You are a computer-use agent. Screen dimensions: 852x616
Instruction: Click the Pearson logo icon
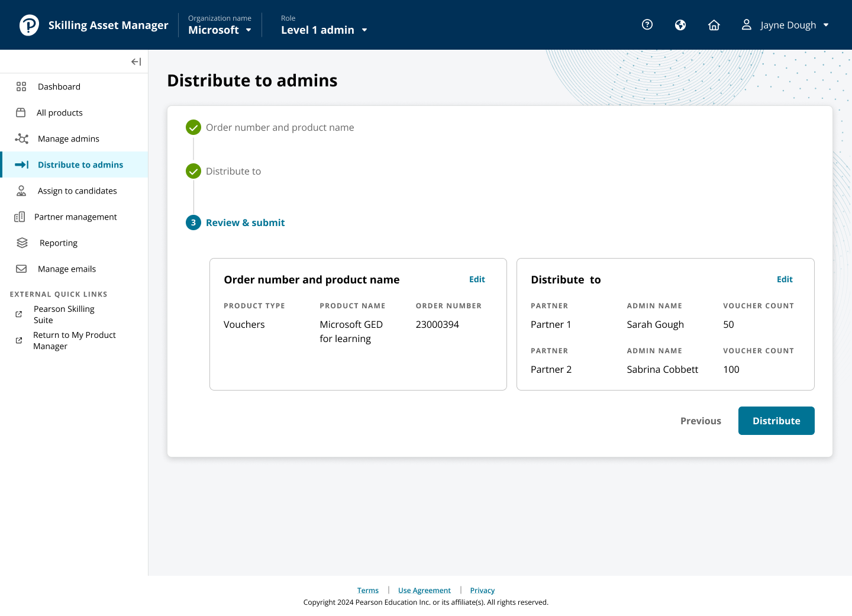coord(29,25)
